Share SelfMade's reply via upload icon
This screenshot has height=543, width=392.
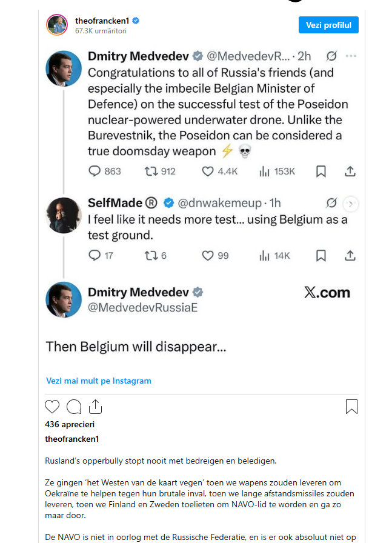pyautogui.click(x=350, y=255)
